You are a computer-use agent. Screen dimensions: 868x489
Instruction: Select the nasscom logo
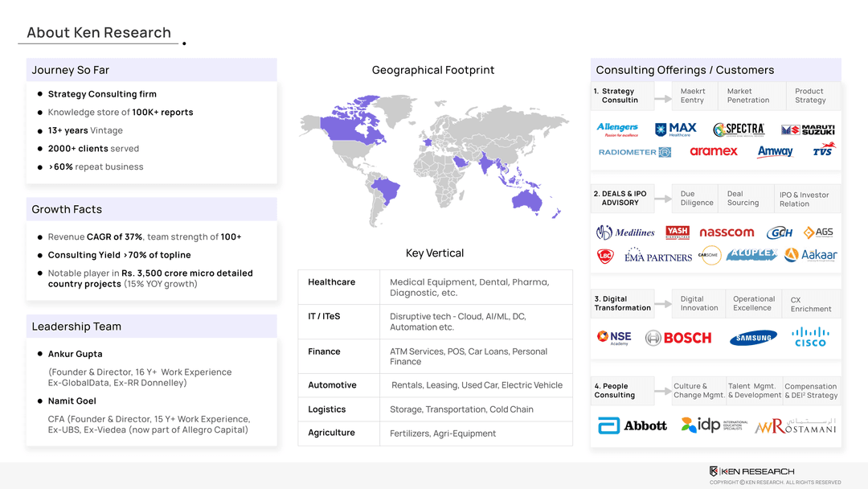click(727, 232)
